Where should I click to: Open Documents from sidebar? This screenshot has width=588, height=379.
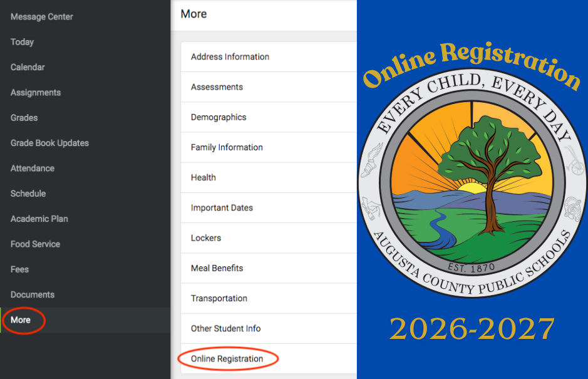pyautogui.click(x=33, y=294)
